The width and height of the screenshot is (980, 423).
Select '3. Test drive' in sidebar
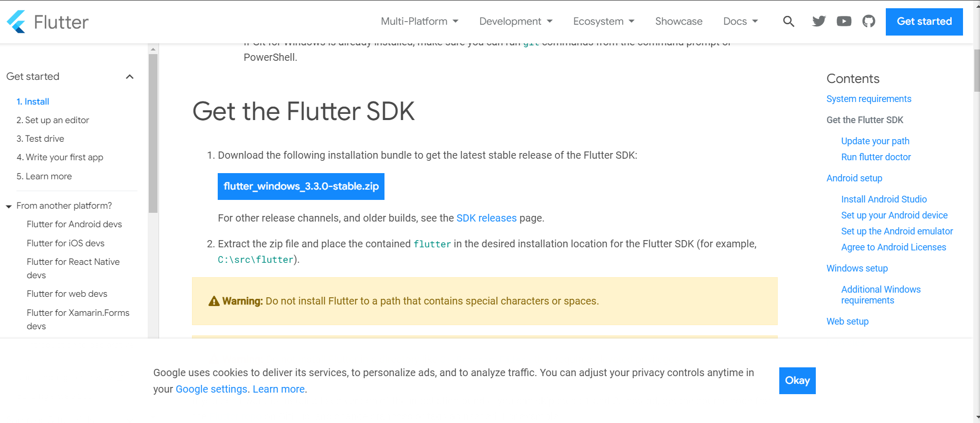pos(40,139)
